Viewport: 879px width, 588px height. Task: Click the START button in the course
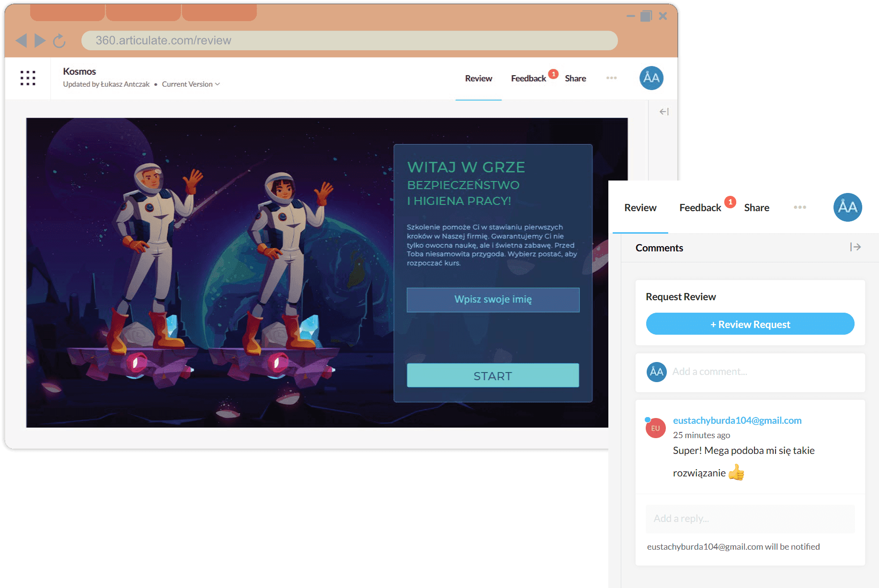pos(493,376)
